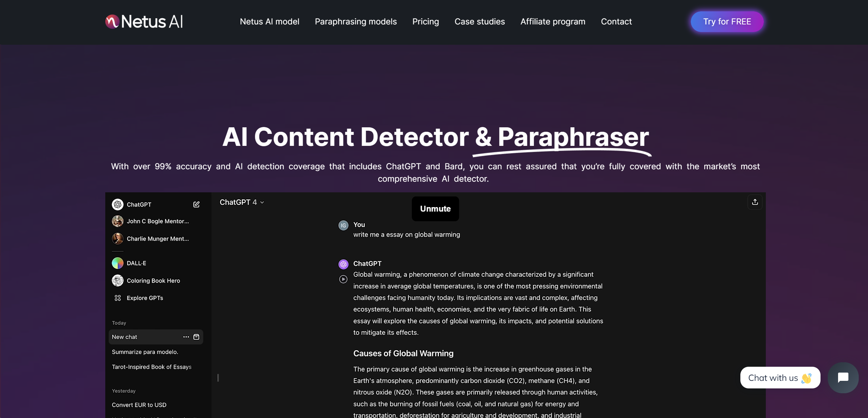Click the new chat options ellipsis icon
The height and width of the screenshot is (418, 868).
(185, 336)
